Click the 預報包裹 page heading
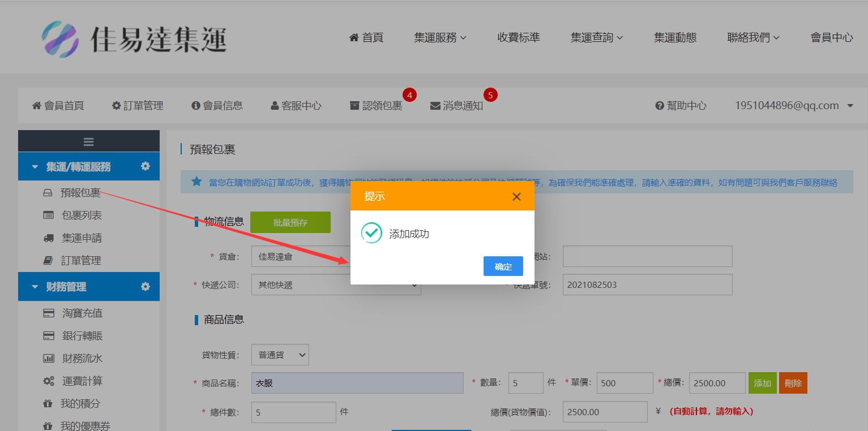The image size is (868, 431). pyautogui.click(x=212, y=149)
